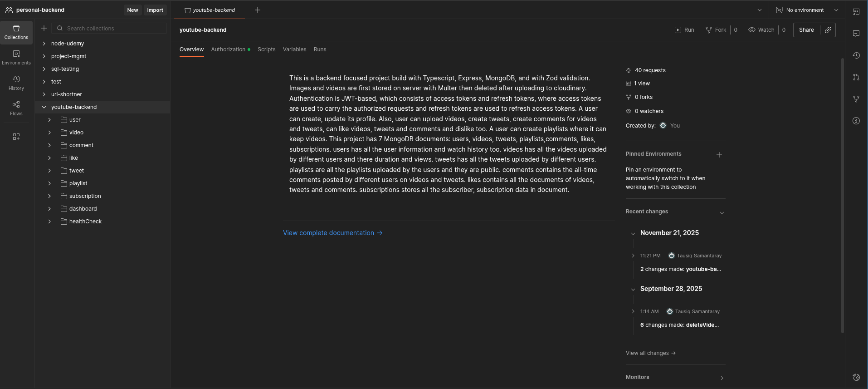
Task: Collapse the Recent changes section
Action: tap(722, 212)
